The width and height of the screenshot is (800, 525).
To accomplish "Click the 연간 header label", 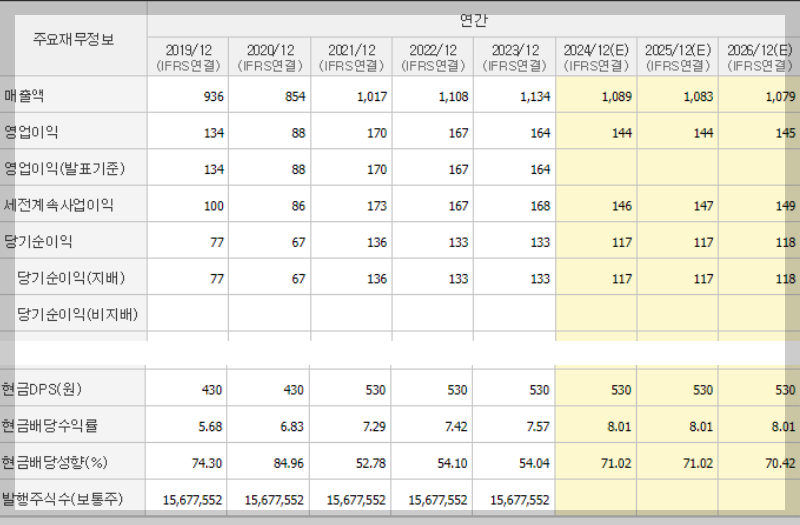I will [x=473, y=20].
